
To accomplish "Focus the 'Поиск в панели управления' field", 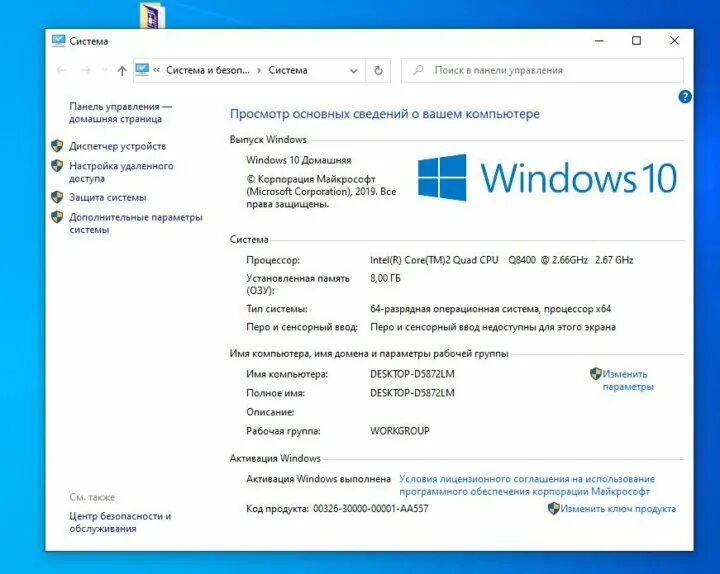I will point(542,70).
